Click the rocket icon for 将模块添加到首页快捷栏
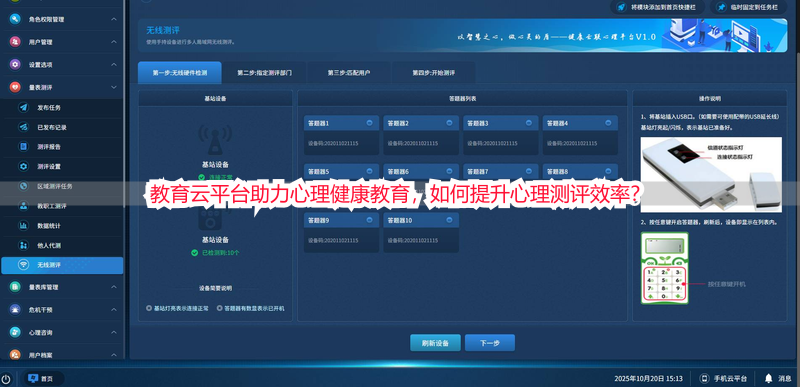The height and width of the screenshot is (387, 800). [621, 7]
